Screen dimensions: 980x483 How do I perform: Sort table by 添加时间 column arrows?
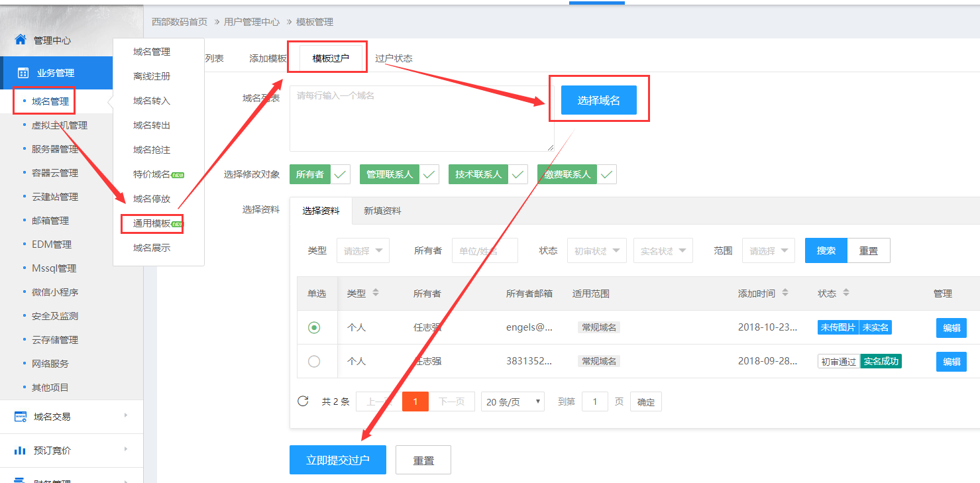tap(785, 293)
